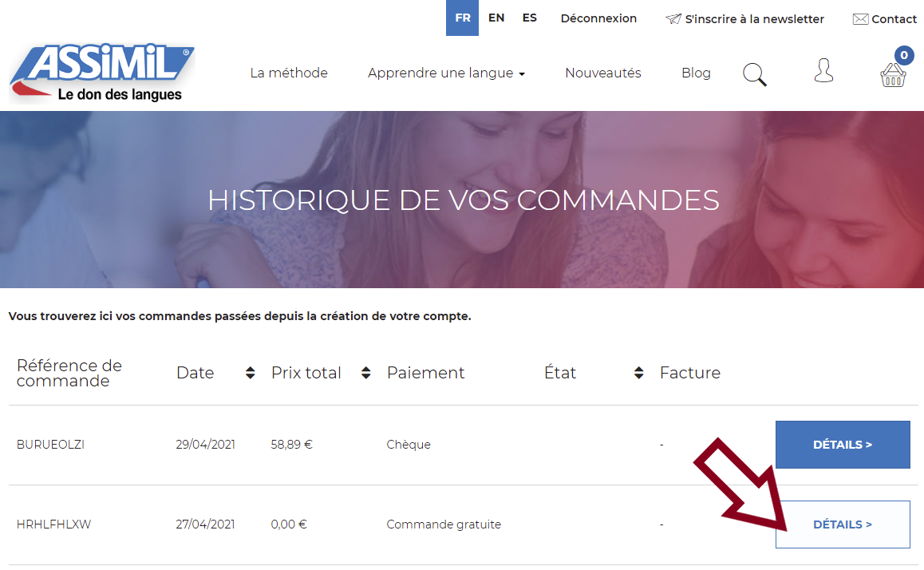The width and height of the screenshot is (924, 570).
Task: Select the FR language tab
Action: [x=462, y=17]
